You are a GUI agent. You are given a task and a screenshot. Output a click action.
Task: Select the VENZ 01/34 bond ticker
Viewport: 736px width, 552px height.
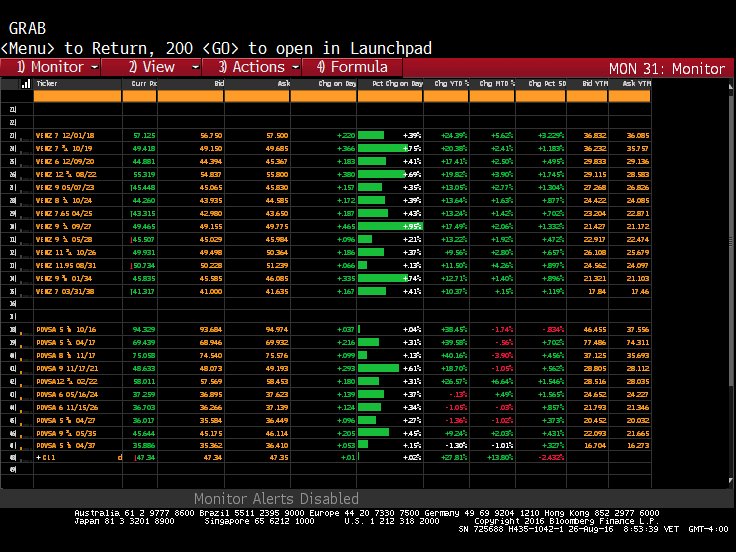click(64, 278)
